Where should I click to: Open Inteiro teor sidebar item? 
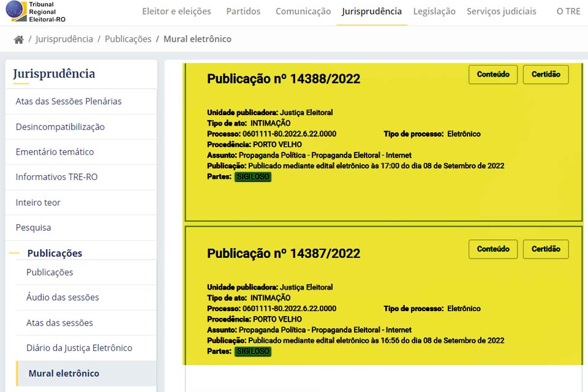[x=38, y=202]
